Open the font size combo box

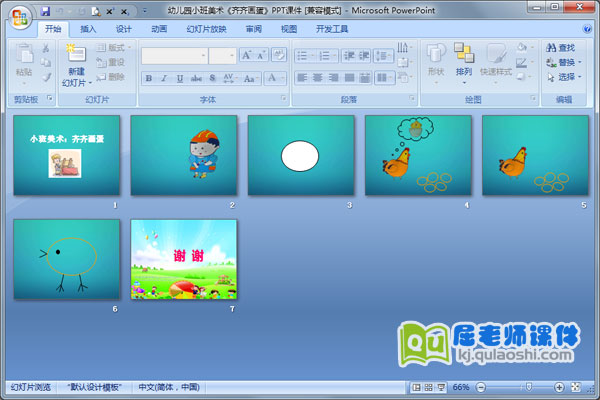click(222, 56)
